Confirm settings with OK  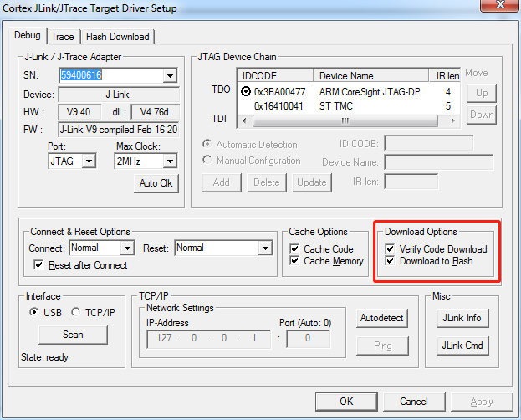click(346, 402)
